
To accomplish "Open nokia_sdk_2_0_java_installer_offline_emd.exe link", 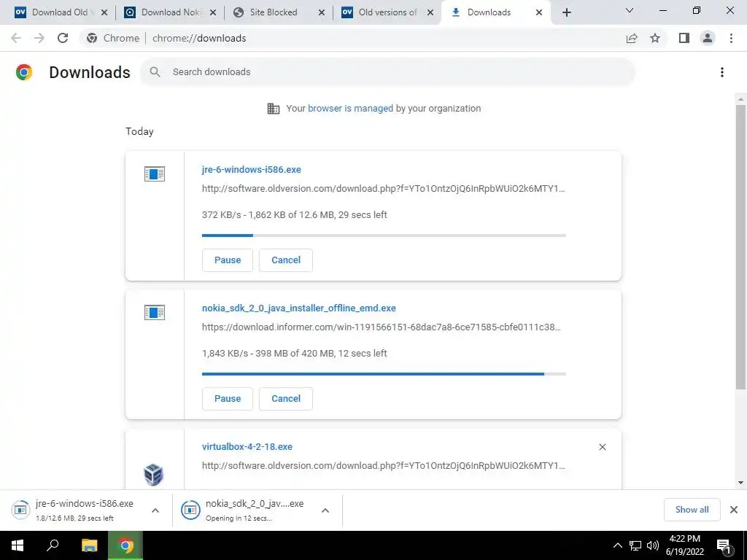I will (x=298, y=308).
